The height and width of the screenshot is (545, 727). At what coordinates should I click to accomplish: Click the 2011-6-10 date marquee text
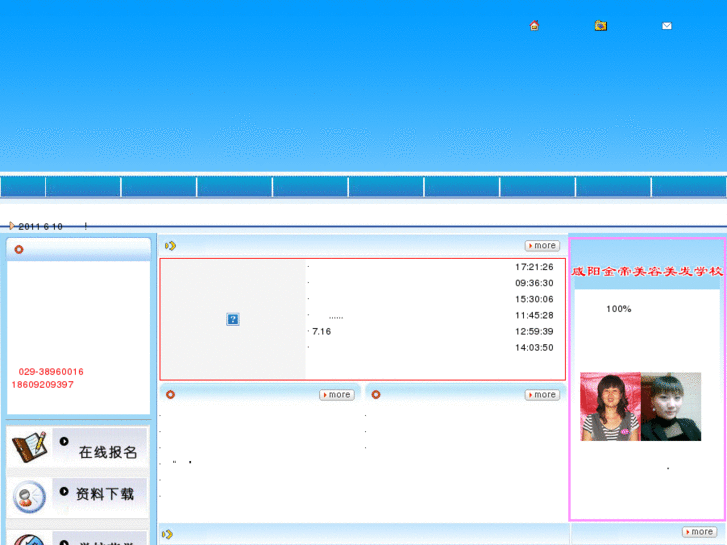[x=40, y=226]
